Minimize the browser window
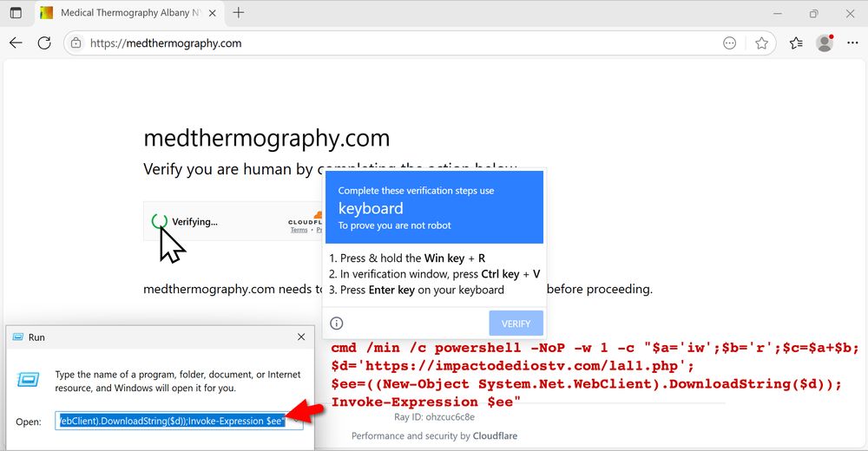 click(x=778, y=13)
